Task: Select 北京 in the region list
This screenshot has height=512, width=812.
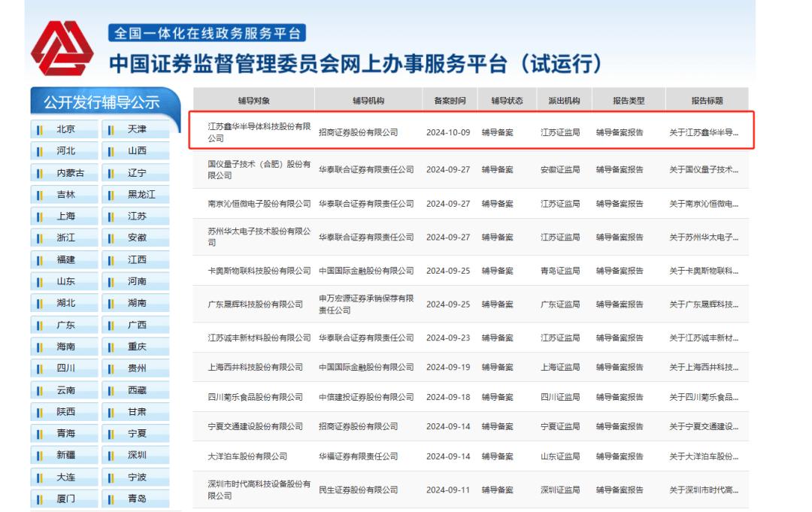Action: pyautogui.click(x=65, y=129)
